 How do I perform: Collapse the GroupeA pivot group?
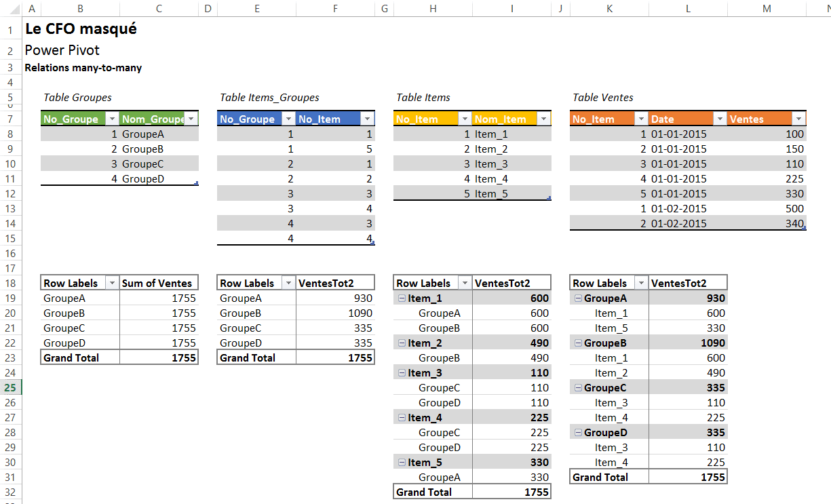[578, 298]
